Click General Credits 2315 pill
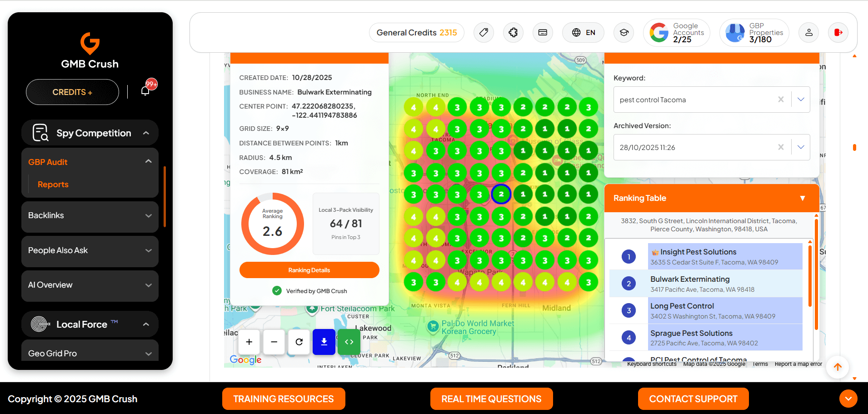The width and height of the screenshot is (868, 414). 417,33
